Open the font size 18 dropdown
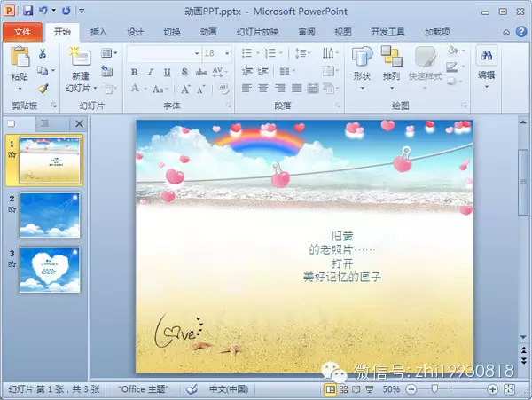 point(227,53)
